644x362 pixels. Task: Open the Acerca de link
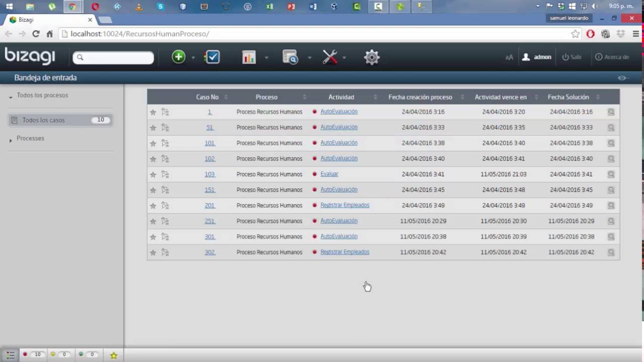[x=612, y=57]
